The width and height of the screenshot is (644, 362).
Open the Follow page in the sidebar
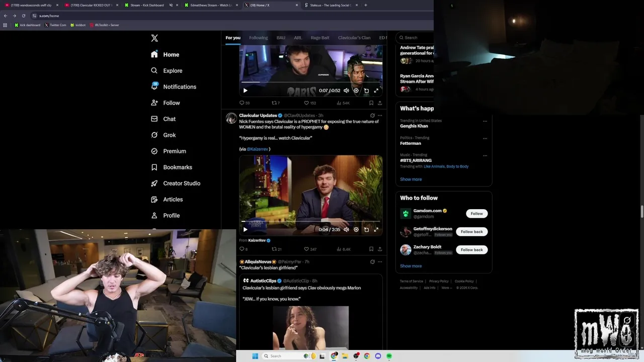(165, 103)
